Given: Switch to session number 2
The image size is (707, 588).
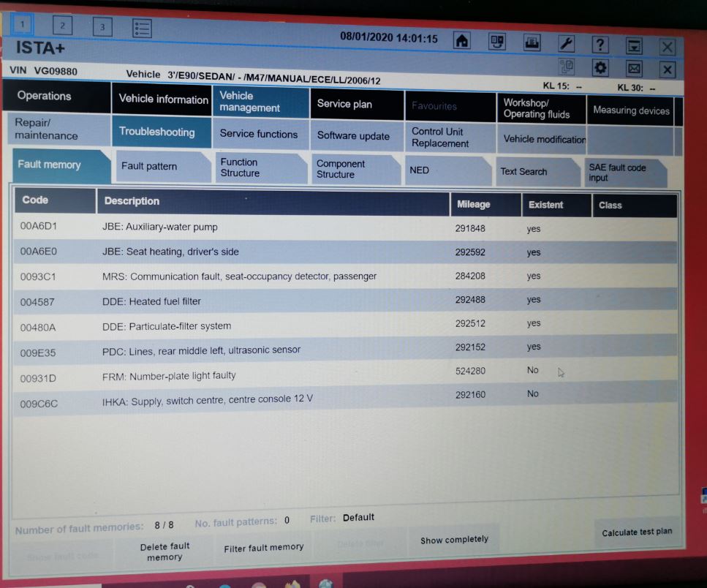Looking at the screenshot, I should (62, 26).
